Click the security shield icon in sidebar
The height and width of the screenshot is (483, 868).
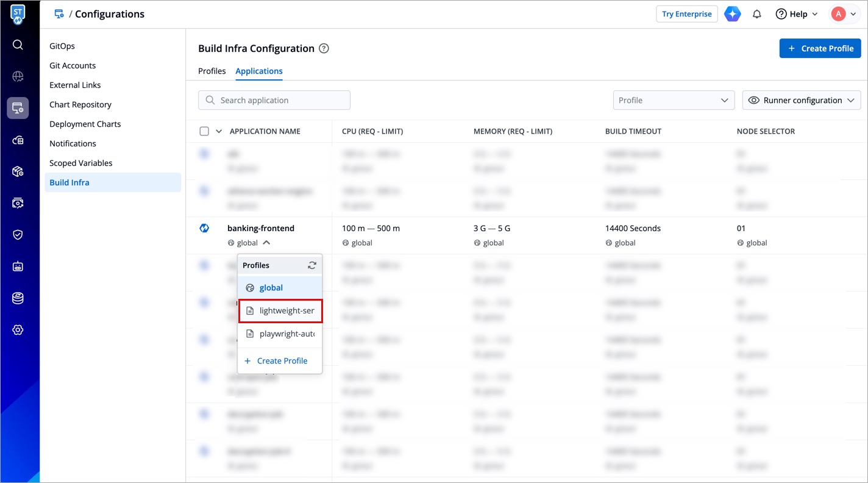(x=18, y=235)
